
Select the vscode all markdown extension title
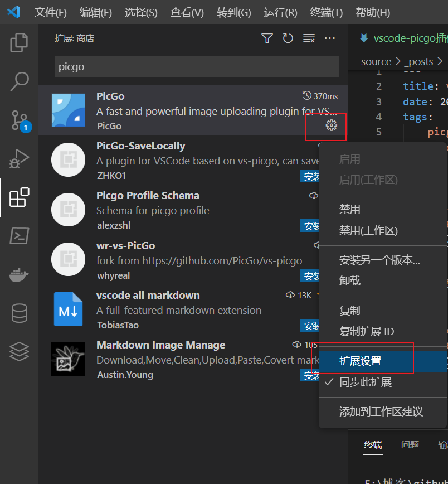[x=148, y=296]
